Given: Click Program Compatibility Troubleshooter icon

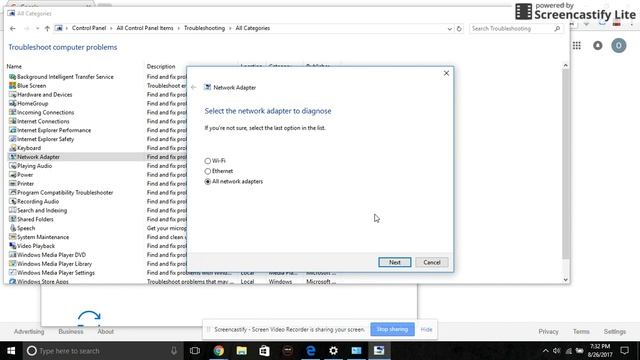Looking at the screenshot, I should [x=13, y=193].
